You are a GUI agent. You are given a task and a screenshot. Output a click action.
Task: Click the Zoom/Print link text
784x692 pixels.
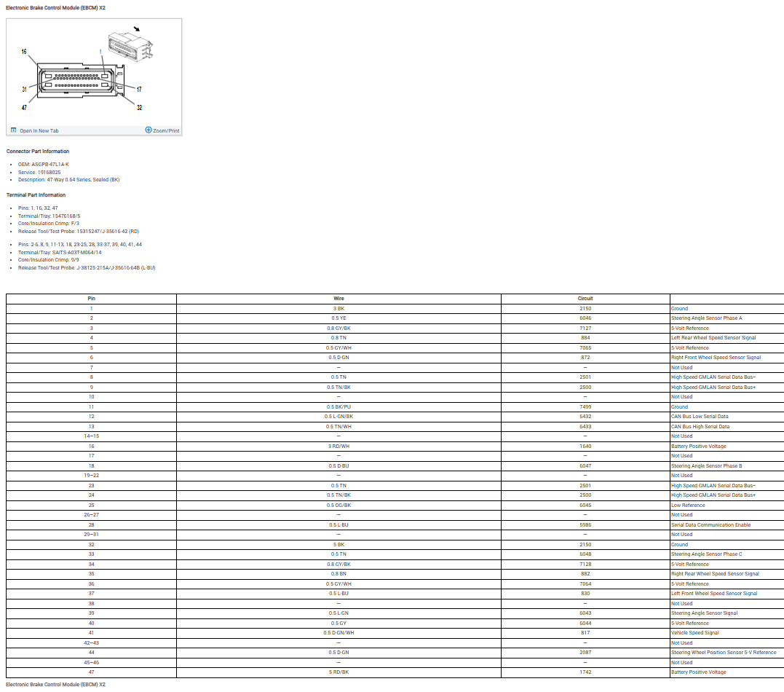tap(166, 131)
